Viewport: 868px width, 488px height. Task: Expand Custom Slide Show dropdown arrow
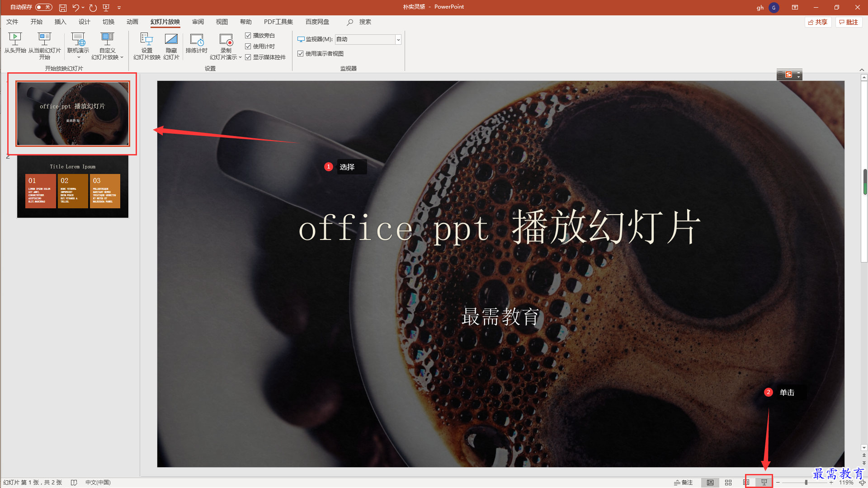tap(122, 57)
